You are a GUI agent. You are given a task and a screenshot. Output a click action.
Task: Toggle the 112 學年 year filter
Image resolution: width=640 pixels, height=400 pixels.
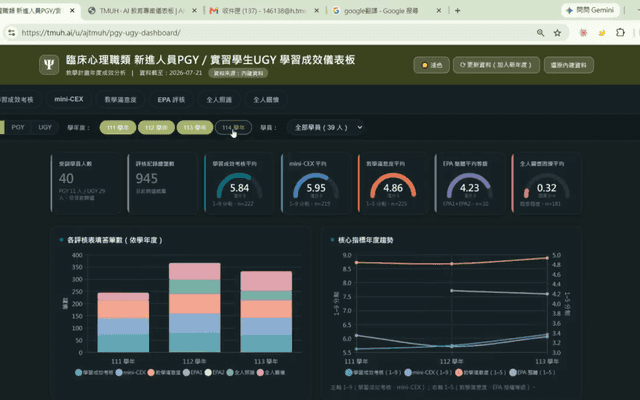pyautogui.click(x=156, y=127)
